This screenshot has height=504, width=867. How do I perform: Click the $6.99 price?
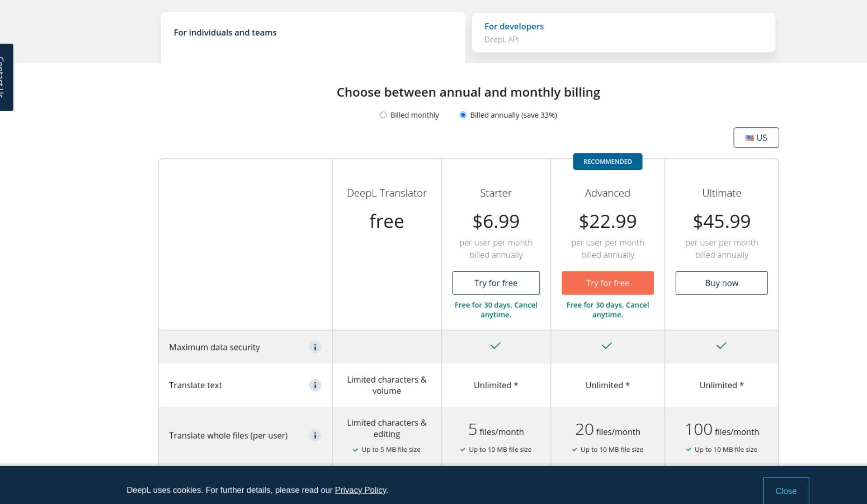(x=496, y=221)
